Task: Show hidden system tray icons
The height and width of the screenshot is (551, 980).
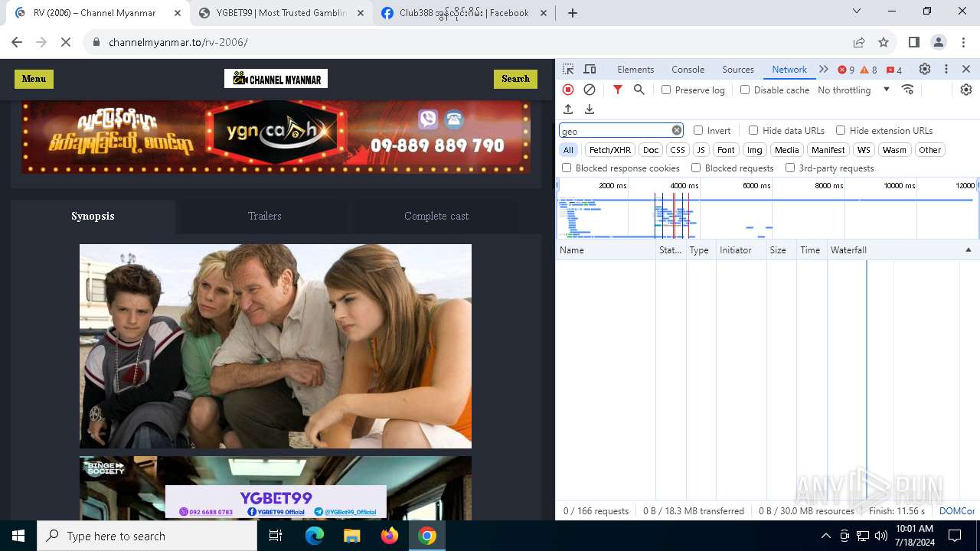Action: (x=825, y=536)
